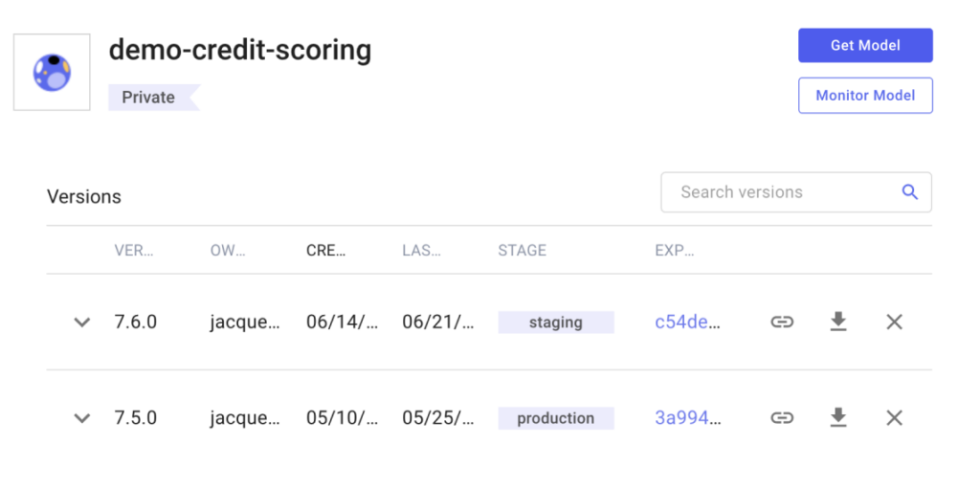Click the Versions section heading
Viewport: 980px width, 489px height.
(84, 196)
